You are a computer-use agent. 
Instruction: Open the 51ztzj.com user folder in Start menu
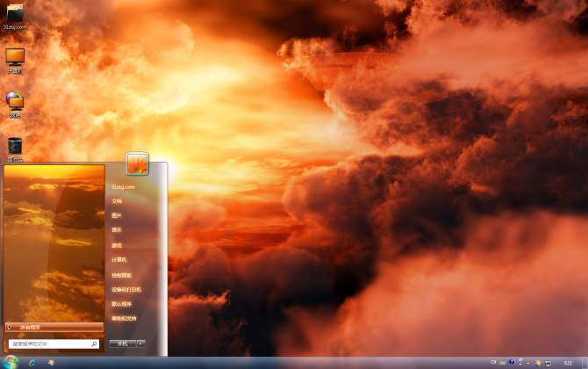(123, 187)
